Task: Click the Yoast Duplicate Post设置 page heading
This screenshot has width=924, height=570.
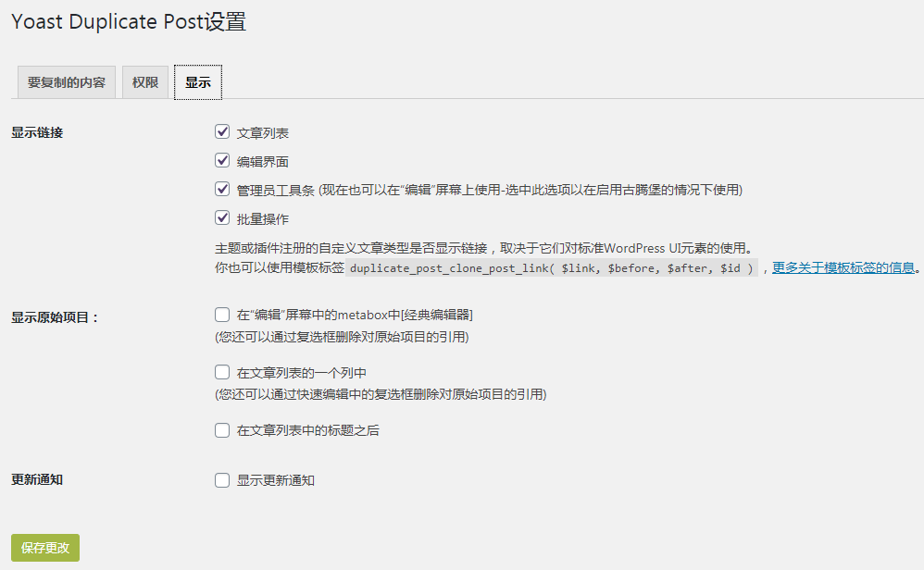Action: point(128,21)
